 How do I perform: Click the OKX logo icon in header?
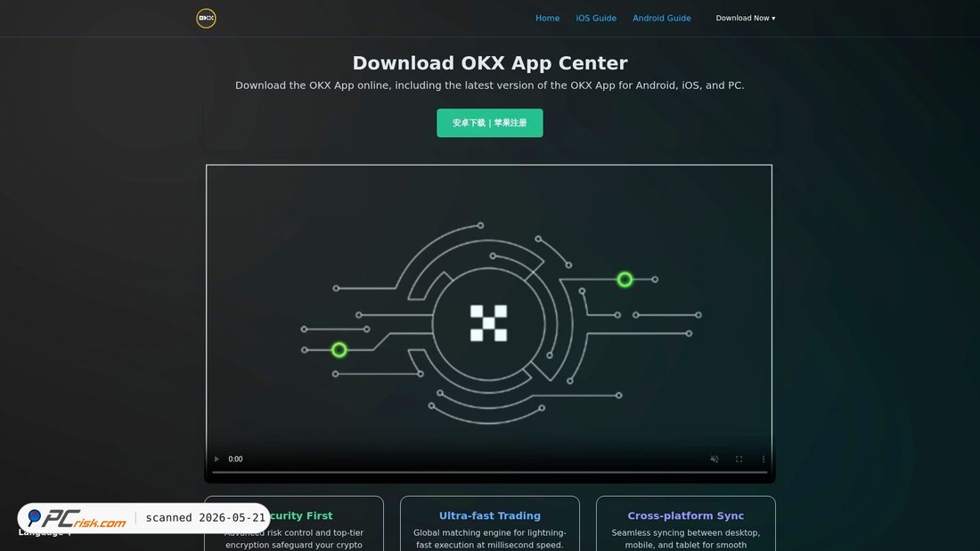pos(207,18)
